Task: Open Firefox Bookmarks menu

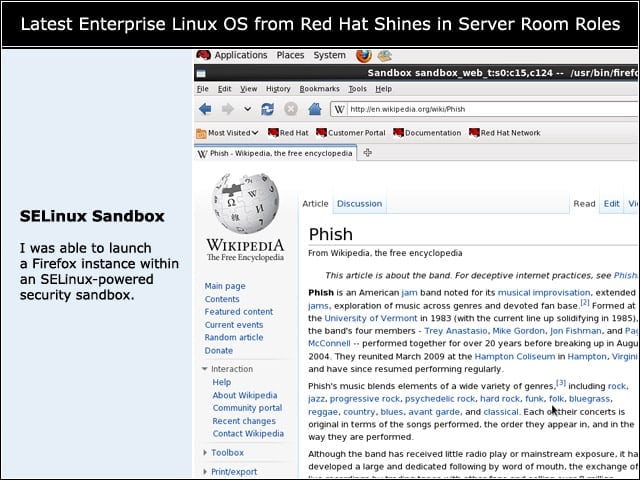Action: pyautogui.click(x=319, y=89)
